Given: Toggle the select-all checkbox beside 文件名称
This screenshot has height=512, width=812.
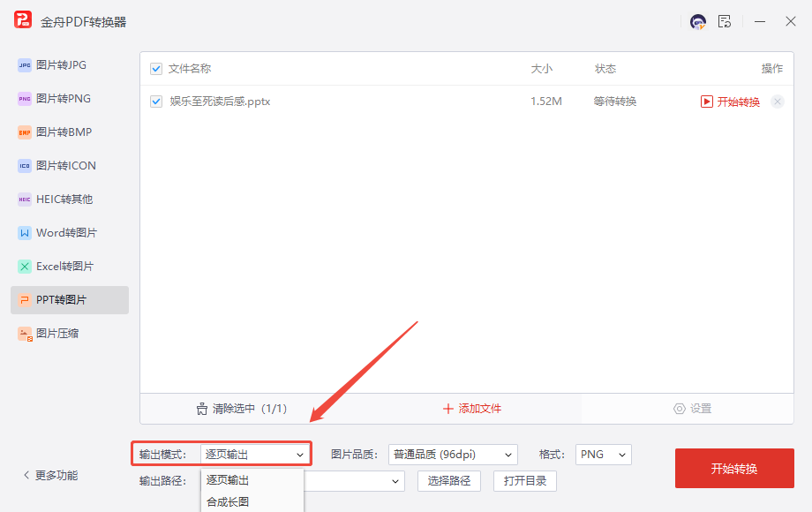Looking at the screenshot, I should [156, 69].
